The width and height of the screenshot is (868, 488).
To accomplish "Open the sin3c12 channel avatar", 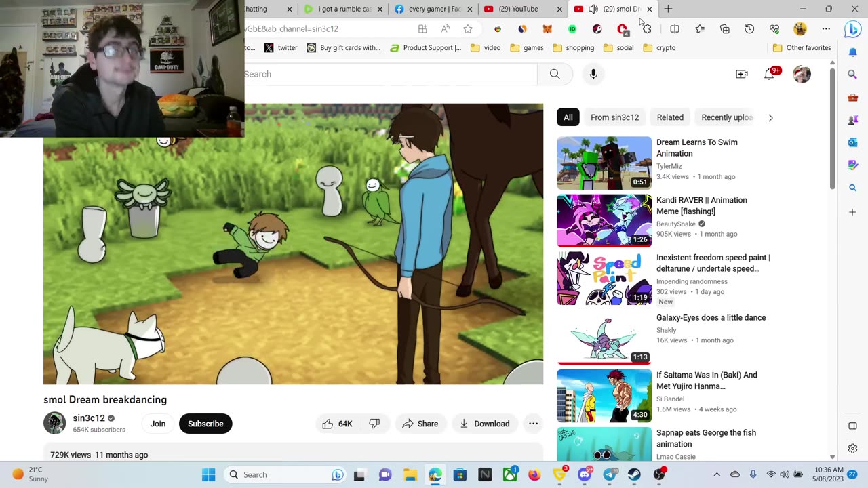I will 54,423.
